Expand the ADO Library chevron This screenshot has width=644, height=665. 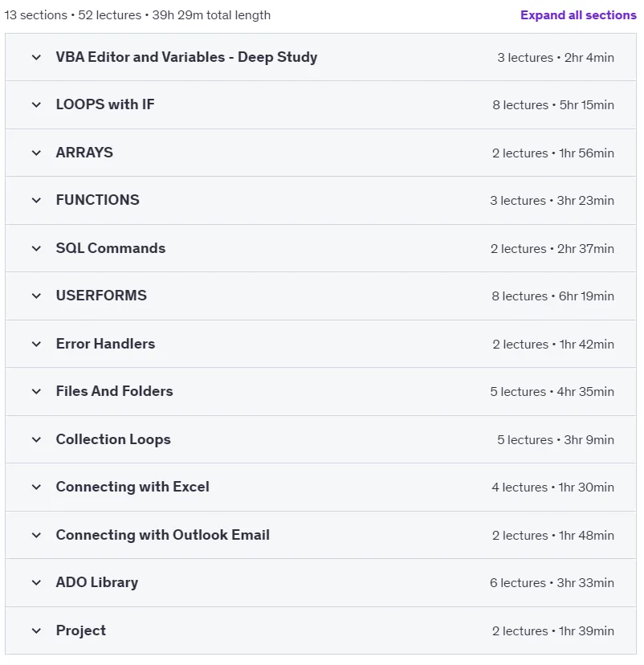pos(36,583)
